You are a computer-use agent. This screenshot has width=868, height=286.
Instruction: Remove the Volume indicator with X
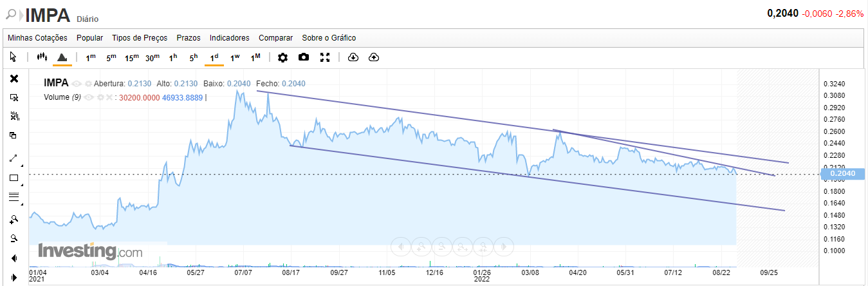109,98
